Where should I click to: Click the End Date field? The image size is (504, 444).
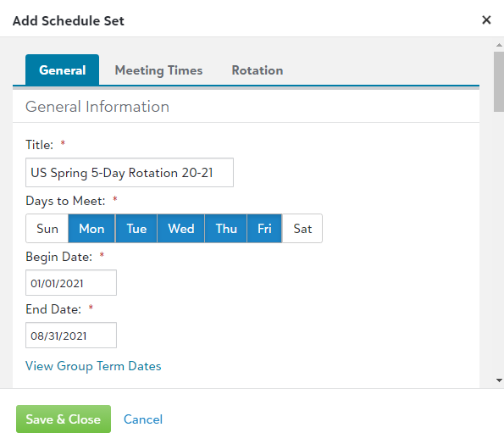[x=71, y=336]
